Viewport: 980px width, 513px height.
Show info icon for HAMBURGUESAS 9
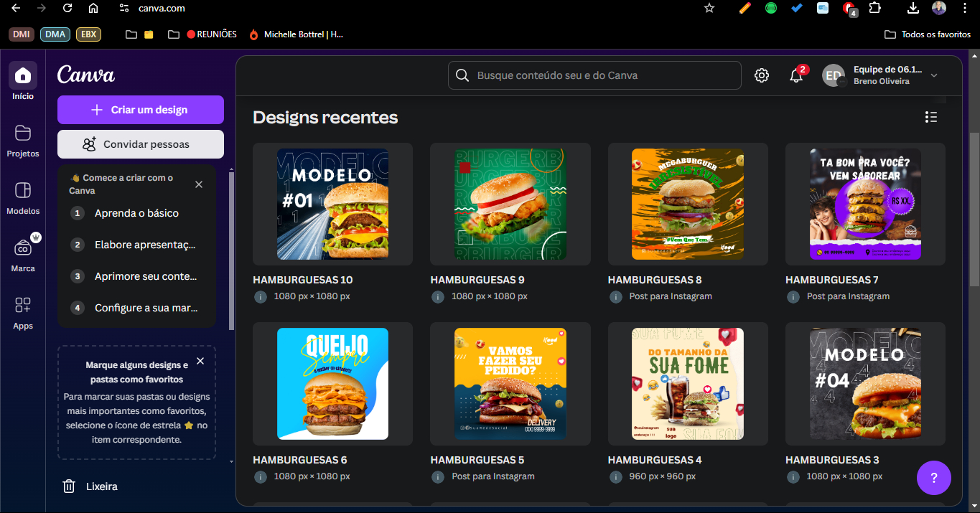point(437,296)
